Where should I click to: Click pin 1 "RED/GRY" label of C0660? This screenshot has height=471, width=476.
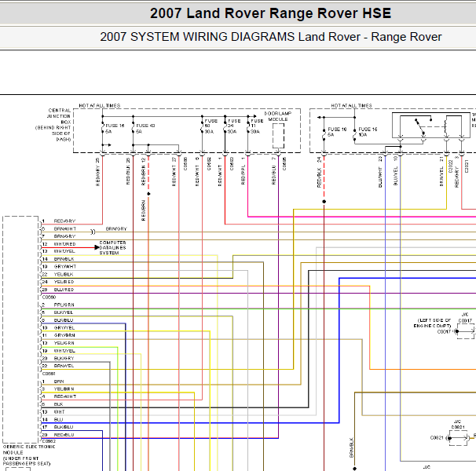(x=64, y=221)
